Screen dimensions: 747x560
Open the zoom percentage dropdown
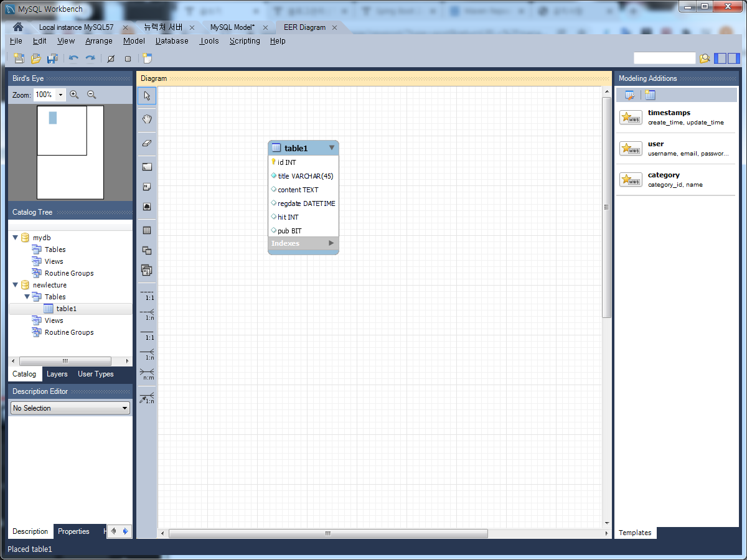(60, 95)
